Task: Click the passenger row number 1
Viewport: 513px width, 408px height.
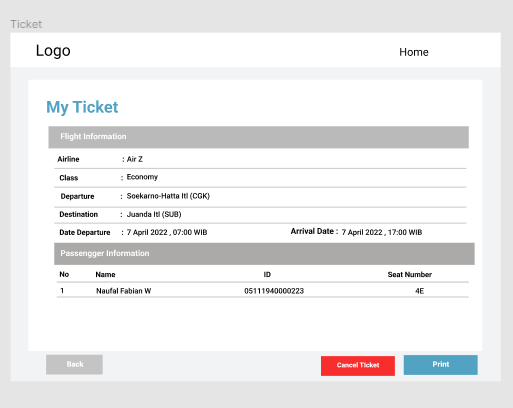Action: [x=62, y=291]
